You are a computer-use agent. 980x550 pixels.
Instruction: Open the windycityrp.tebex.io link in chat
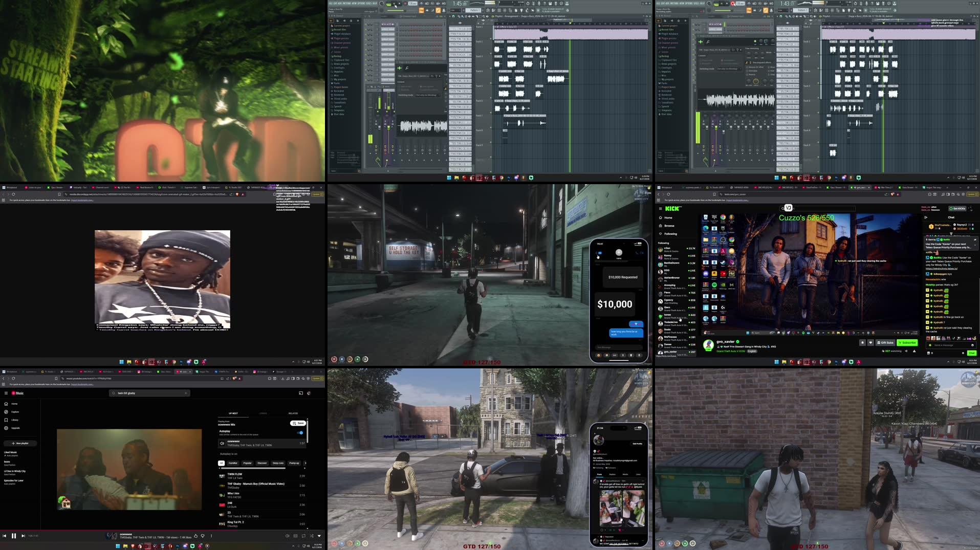[941, 269]
